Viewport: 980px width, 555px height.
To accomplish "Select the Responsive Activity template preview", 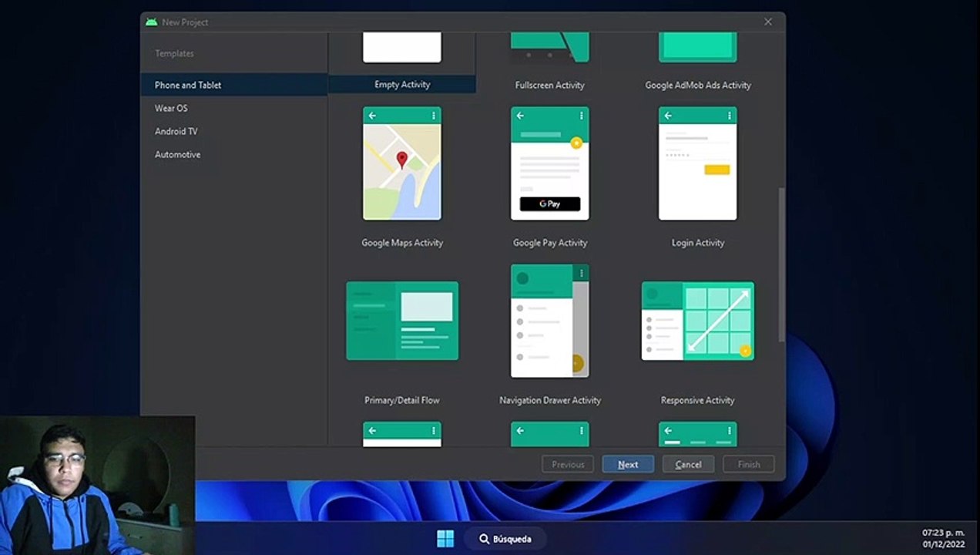I will coord(698,321).
